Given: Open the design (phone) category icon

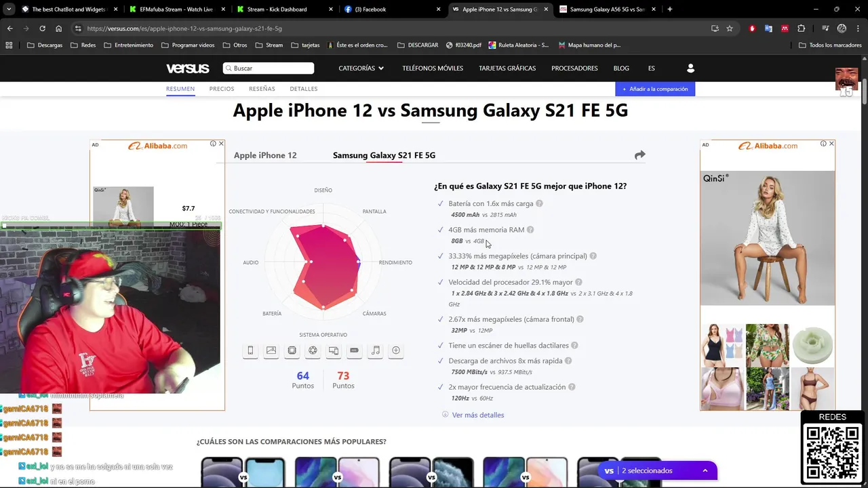Looking at the screenshot, I should tap(250, 350).
